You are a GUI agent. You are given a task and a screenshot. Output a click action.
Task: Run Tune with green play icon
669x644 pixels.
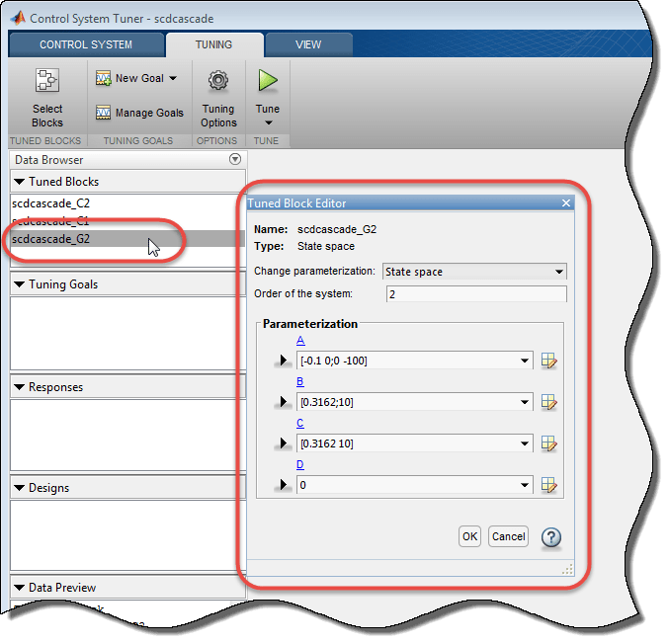[x=268, y=81]
